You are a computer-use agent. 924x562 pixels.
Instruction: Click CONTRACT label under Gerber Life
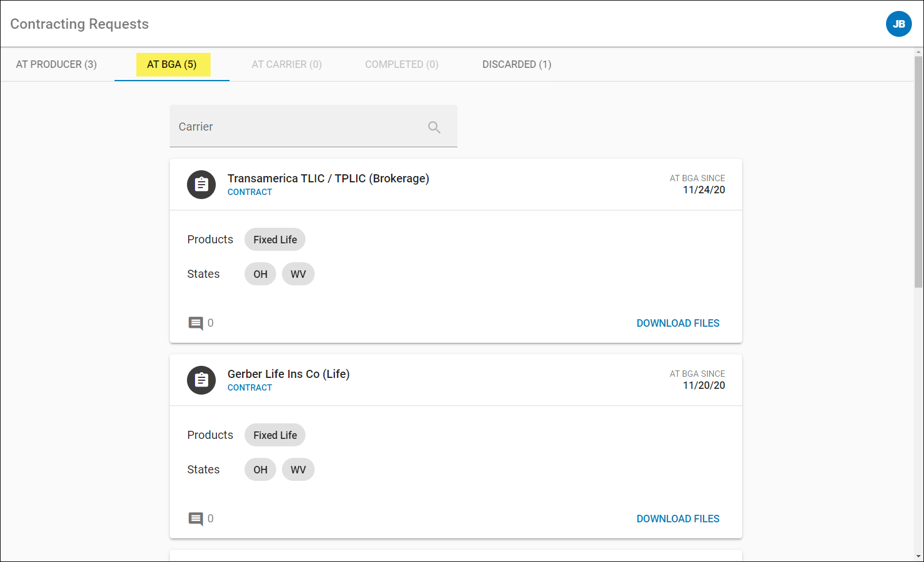click(x=250, y=388)
